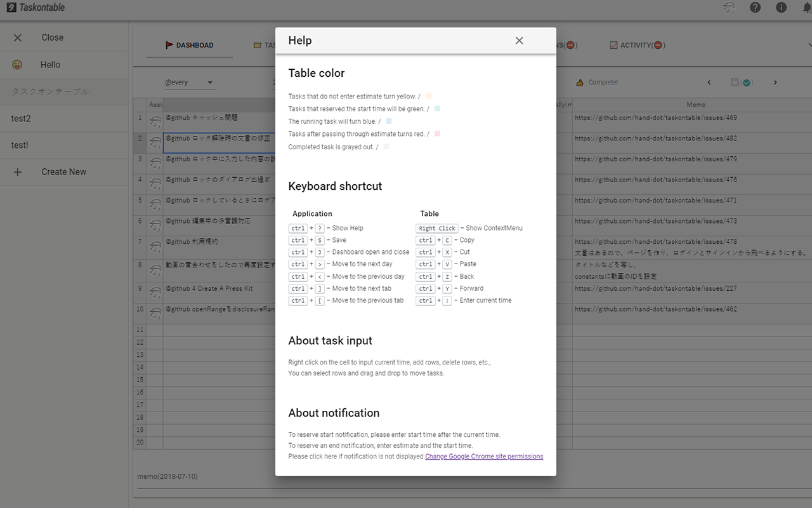Click the info icon in the top bar
The width and height of the screenshot is (812, 508).
(782, 7)
